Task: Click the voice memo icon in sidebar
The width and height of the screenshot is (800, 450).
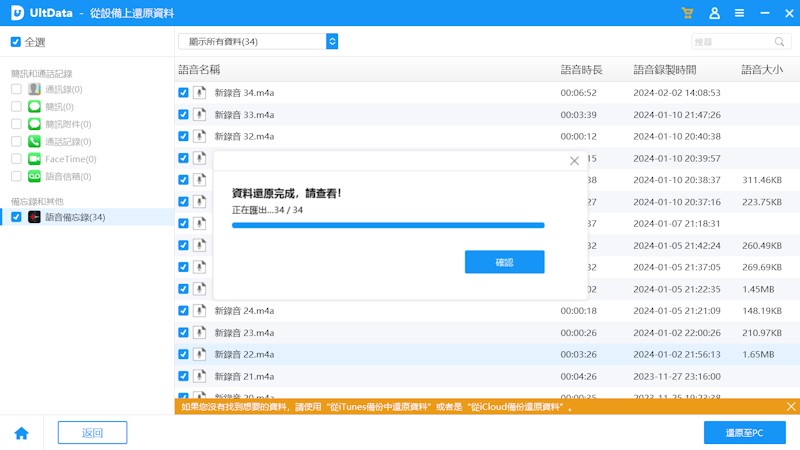Action: coord(34,217)
